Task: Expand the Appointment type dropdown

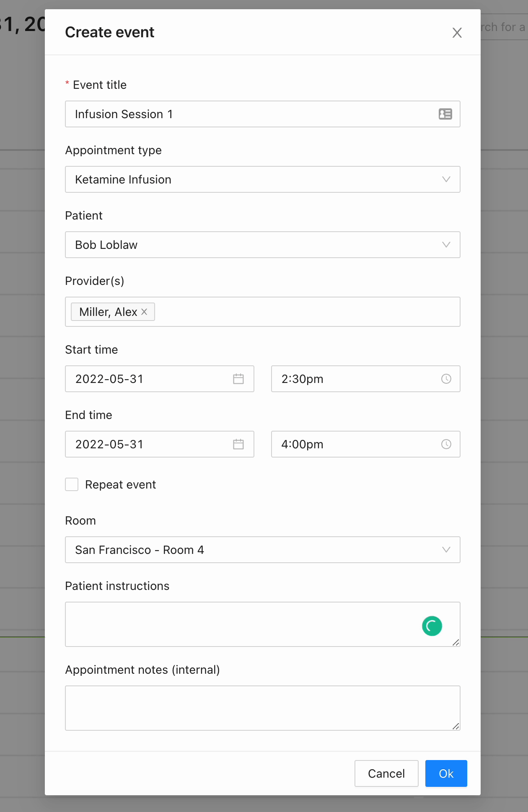Action: pos(263,179)
